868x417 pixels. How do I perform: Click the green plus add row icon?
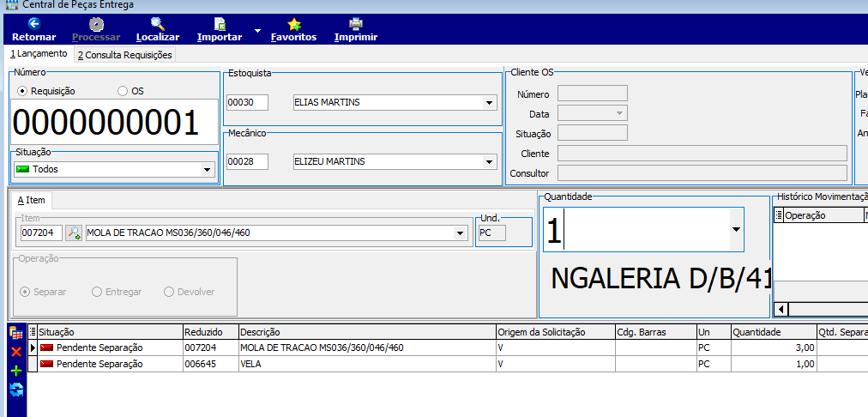pyautogui.click(x=16, y=371)
